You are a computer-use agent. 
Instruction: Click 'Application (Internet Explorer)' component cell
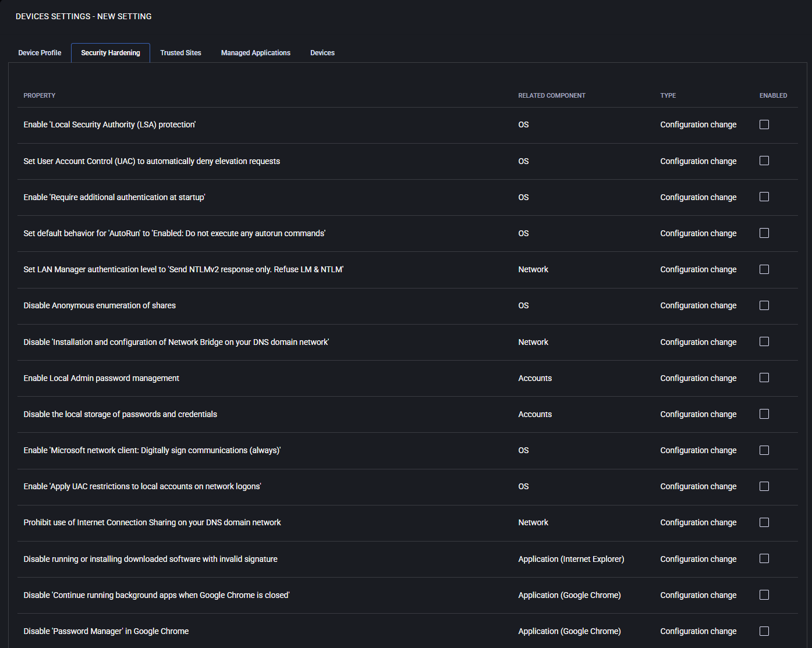[x=571, y=559]
